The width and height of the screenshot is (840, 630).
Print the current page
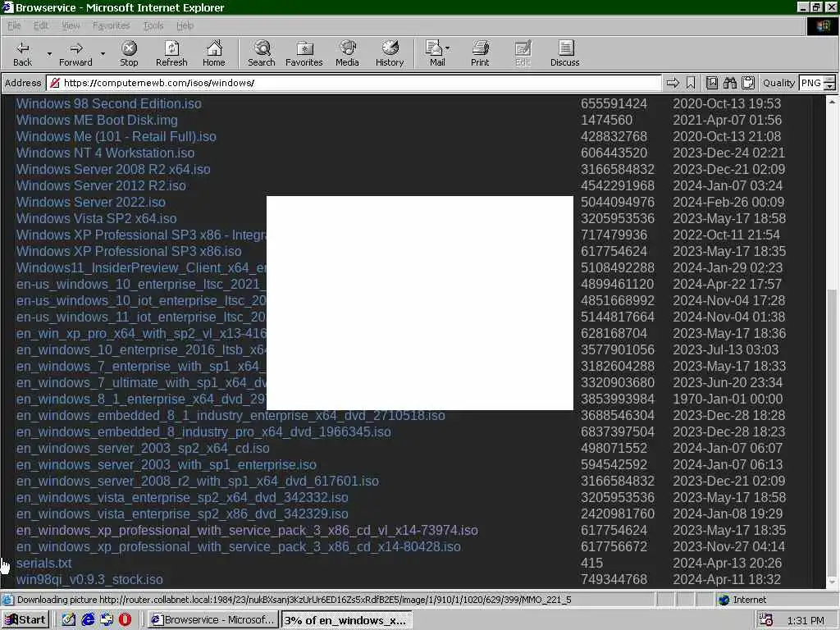[480, 53]
